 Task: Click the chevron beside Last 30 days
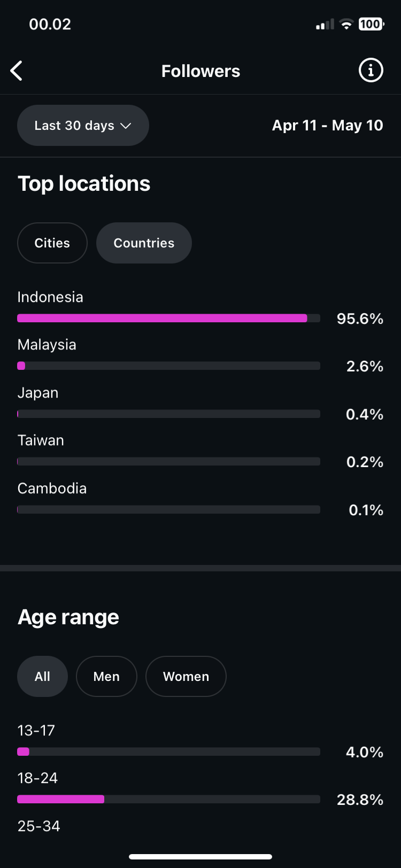tap(126, 126)
